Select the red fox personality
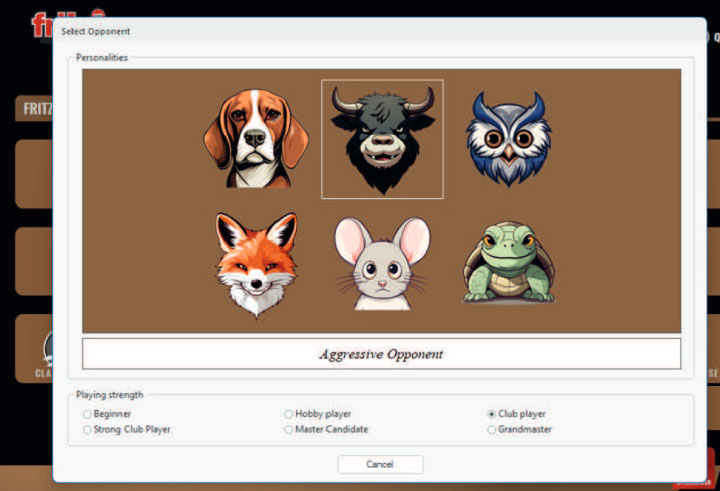This screenshot has width=720, height=491. coord(256,262)
